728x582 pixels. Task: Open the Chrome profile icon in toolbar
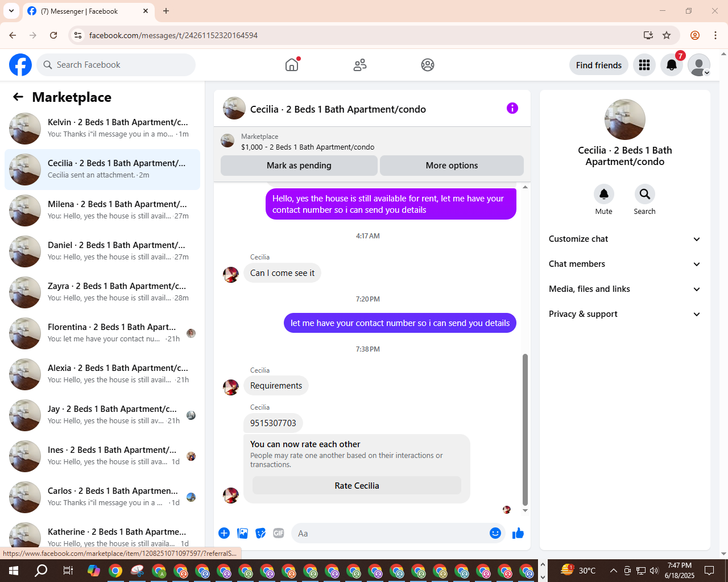[695, 35]
